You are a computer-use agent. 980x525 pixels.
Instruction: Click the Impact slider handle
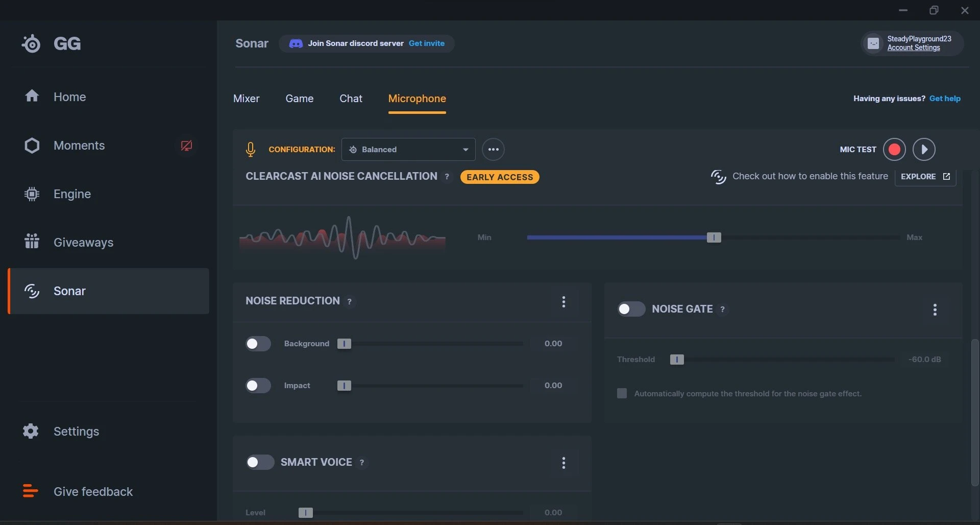click(344, 386)
